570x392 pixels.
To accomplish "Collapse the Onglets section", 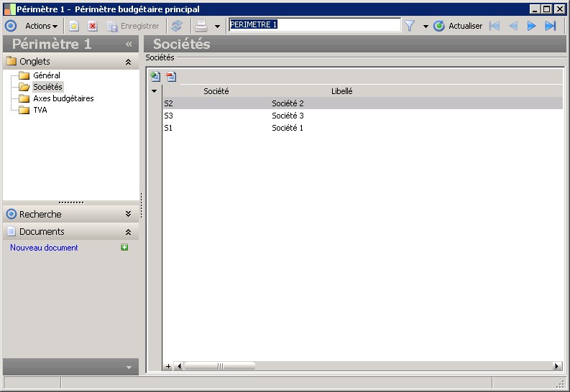I will point(129,62).
